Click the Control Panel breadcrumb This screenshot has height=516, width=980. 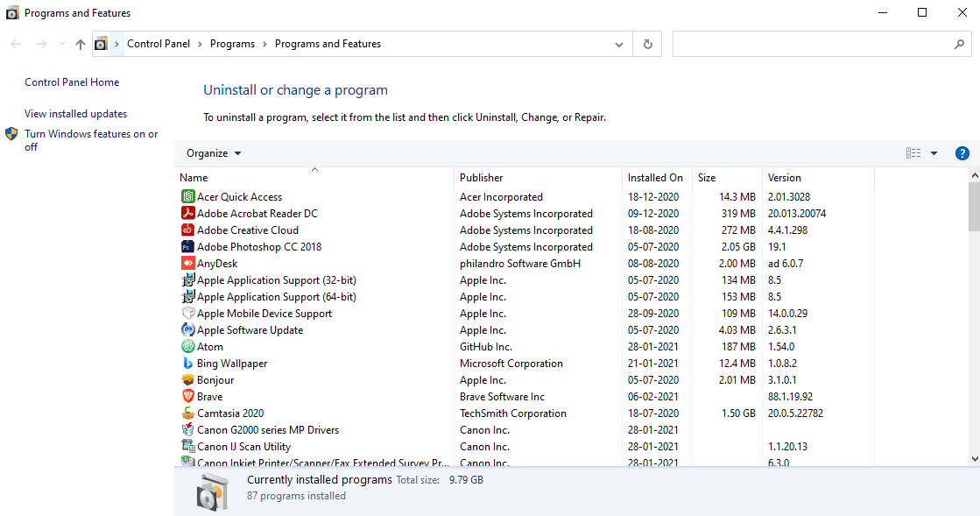click(159, 44)
